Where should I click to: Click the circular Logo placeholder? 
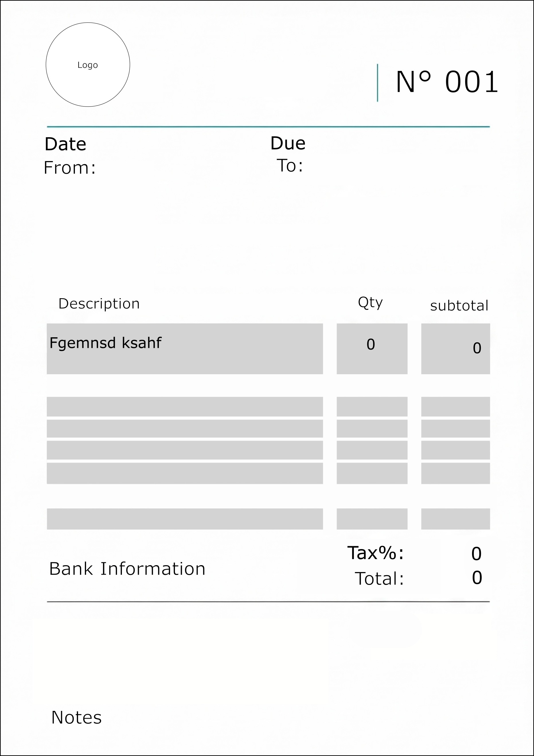88,65
